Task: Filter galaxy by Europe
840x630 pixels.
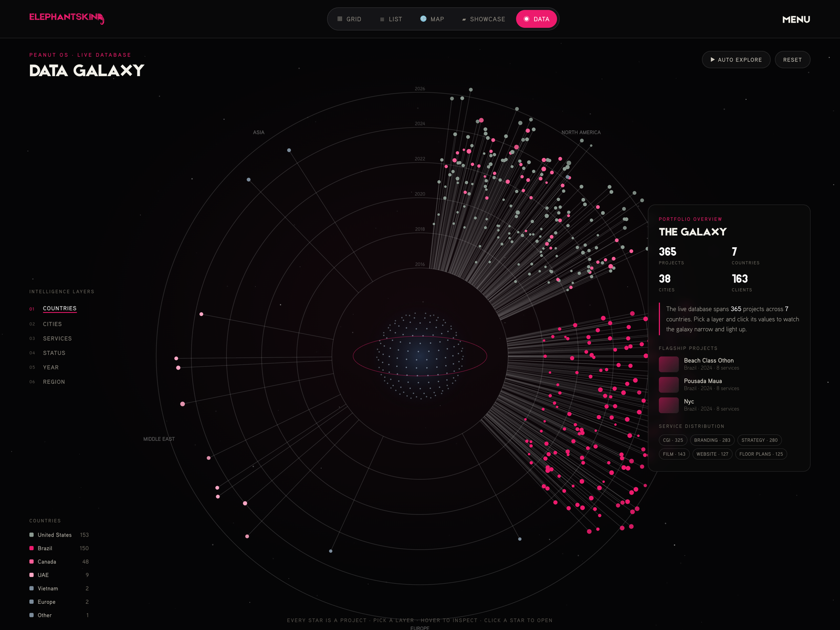Action: (59, 602)
